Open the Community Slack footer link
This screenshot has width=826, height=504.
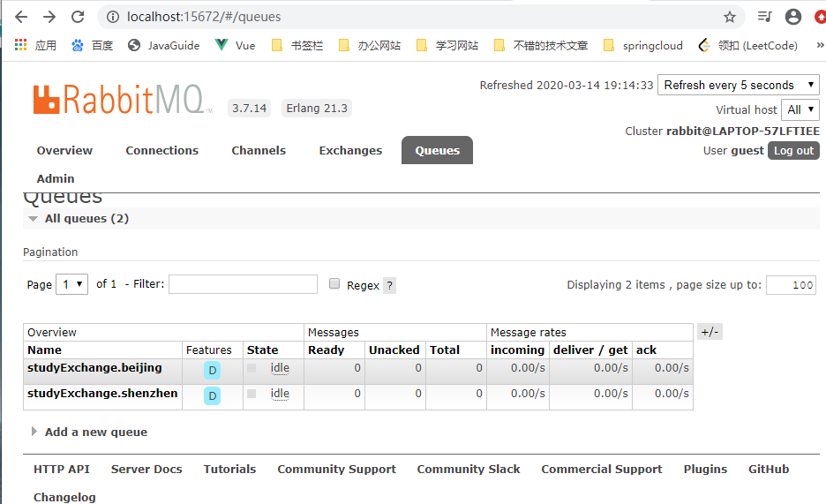[x=469, y=470]
